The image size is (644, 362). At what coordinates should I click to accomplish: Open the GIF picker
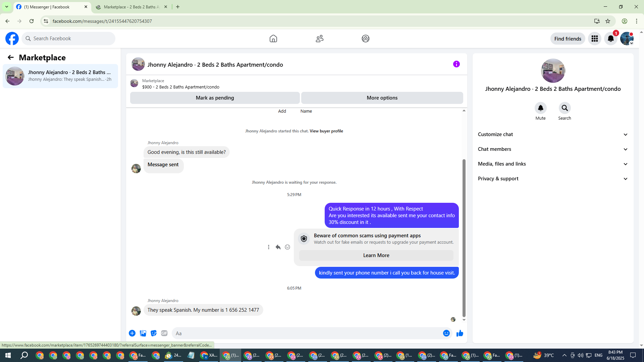[x=164, y=333]
